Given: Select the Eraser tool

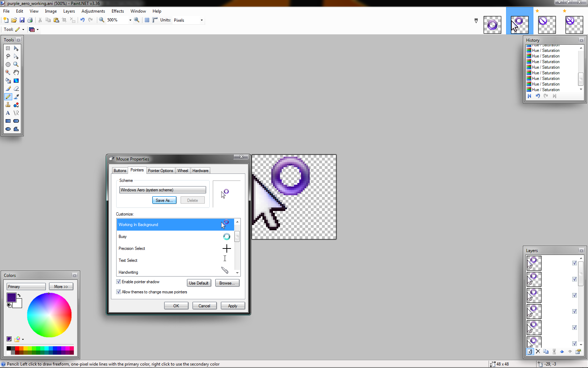Looking at the screenshot, I should coord(16,89).
